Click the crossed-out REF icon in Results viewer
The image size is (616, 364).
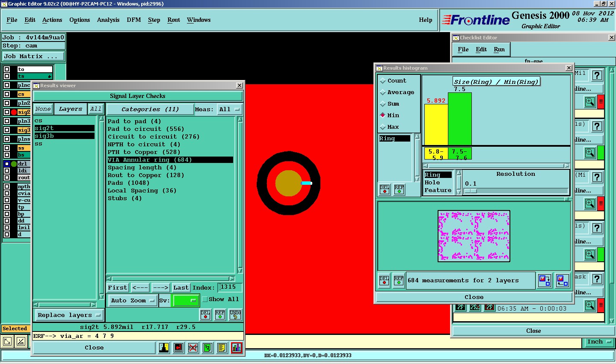[x=193, y=348]
